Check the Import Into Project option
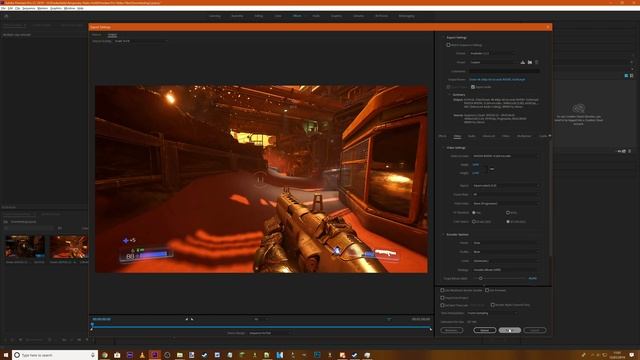 442,298
